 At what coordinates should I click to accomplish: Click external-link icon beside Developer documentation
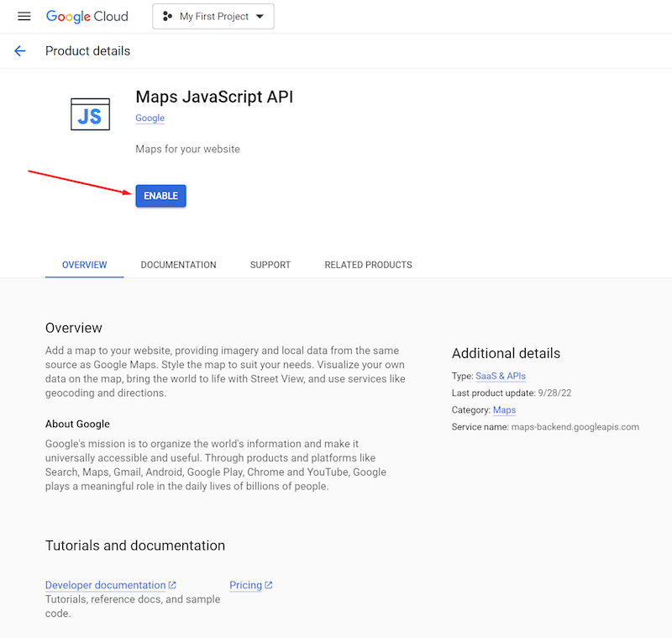172,585
